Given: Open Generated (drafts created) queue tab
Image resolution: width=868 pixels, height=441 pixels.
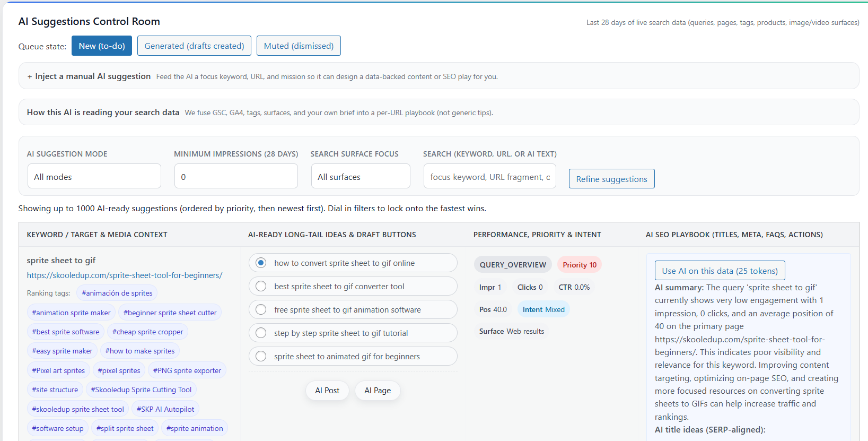Looking at the screenshot, I should 194,46.
